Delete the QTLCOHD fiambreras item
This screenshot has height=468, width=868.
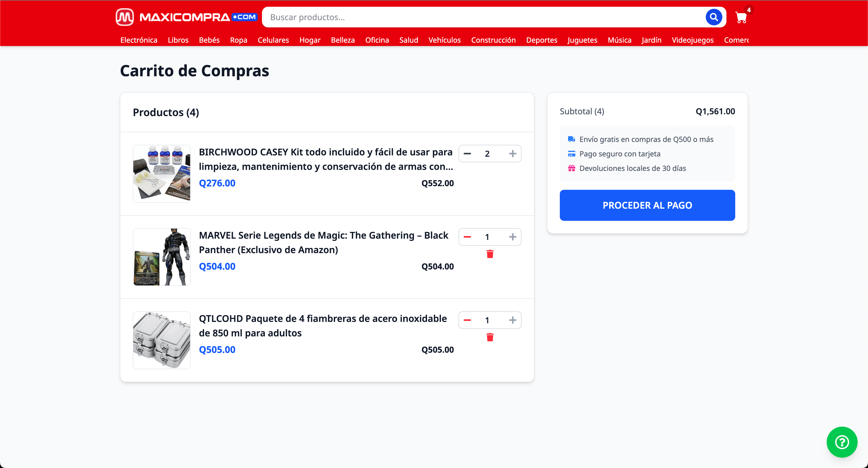pyautogui.click(x=490, y=337)
